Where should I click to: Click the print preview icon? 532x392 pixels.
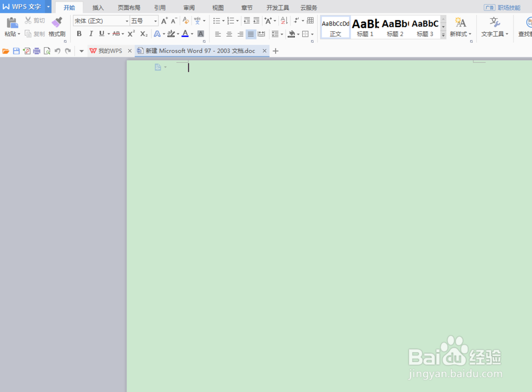pos(47,51)
